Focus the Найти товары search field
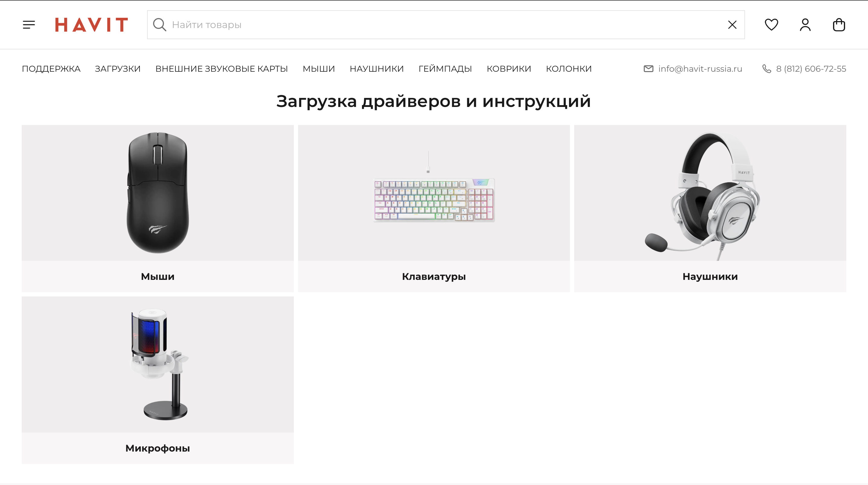Viewport: 868px width, 485px height. tap(446, 25)
